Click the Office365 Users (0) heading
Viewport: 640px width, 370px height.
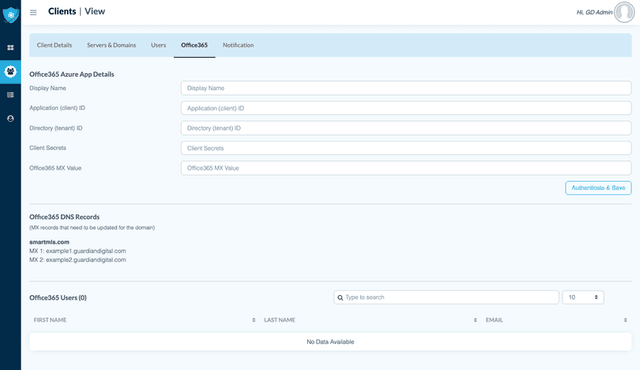click(58, 298)
